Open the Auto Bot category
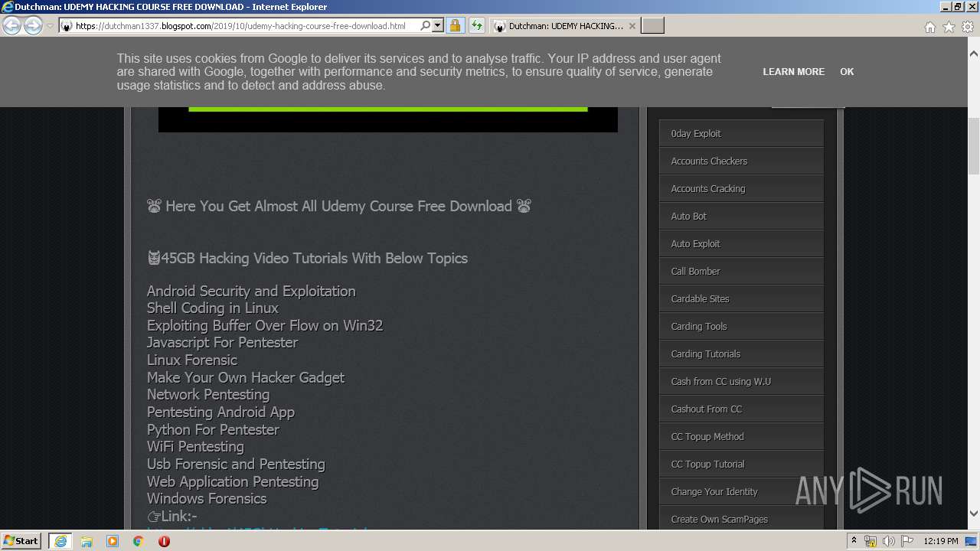980x551 pixels. coord(741,216)
